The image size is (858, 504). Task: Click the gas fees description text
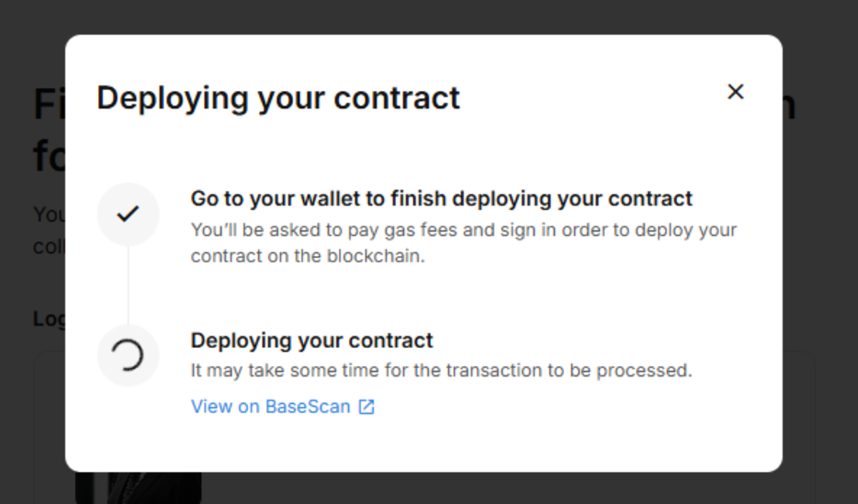[x=463, y=243]
